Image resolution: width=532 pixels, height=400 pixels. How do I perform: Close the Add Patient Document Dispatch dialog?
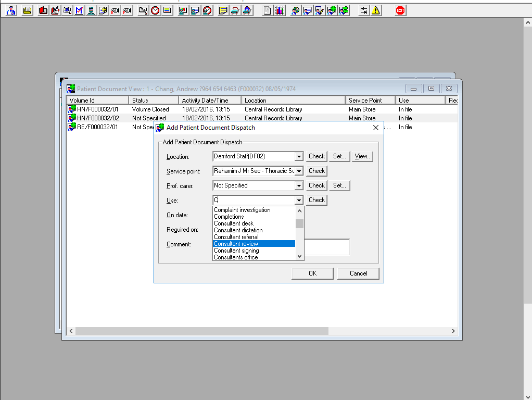[376, 128]
